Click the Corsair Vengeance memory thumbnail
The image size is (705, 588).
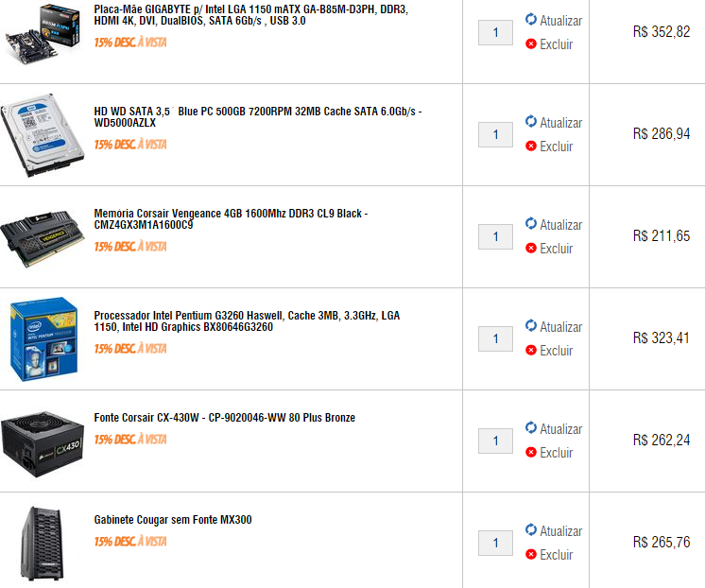point(43,238)
